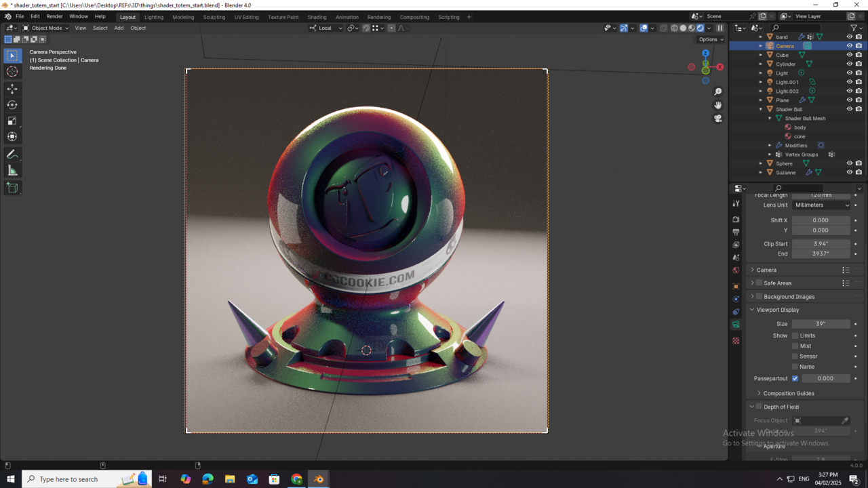Open the Tool properties tab
This screenshot has width=868, height=488.
[736, 203]
